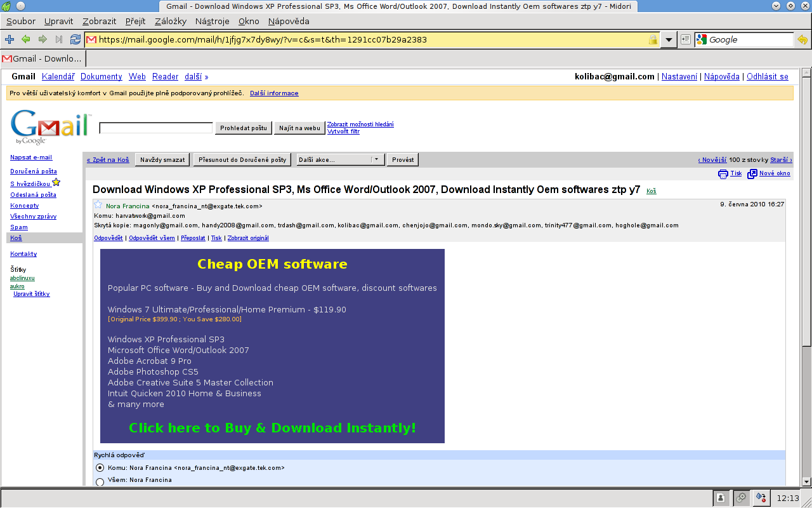
Task: Go back using the green left arrow
Action: (x=26, y=39)
